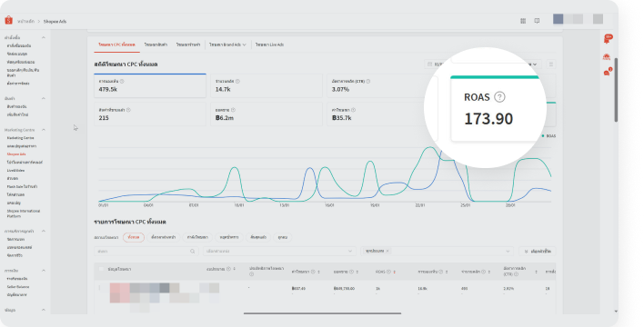The height and width of the screenshot is (327, 644).
Task: Open Marketing Centre in the sidebar
Action: [21, 138]
